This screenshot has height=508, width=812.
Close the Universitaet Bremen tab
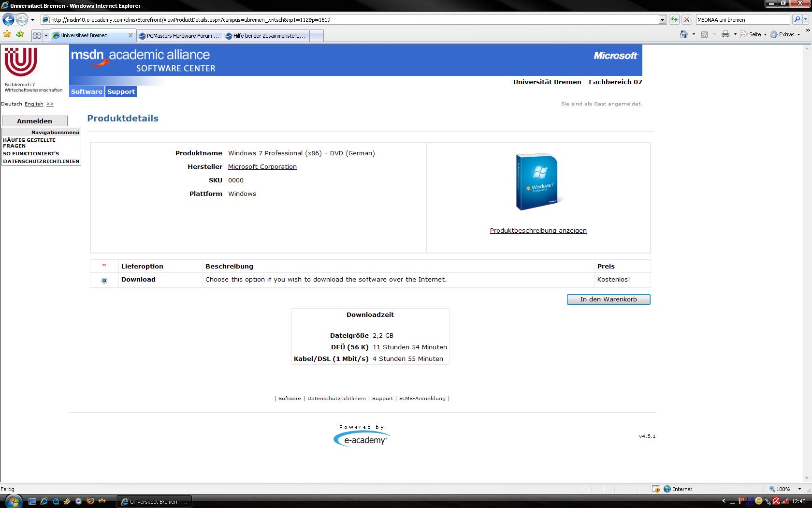tap(130, 35)
